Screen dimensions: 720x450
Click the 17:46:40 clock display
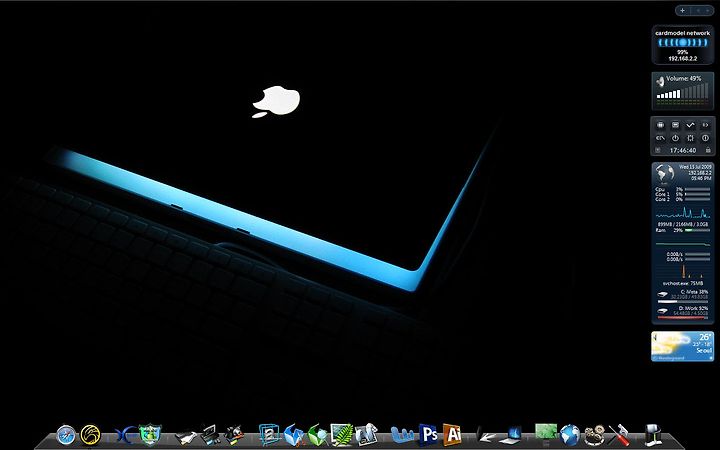682,150
